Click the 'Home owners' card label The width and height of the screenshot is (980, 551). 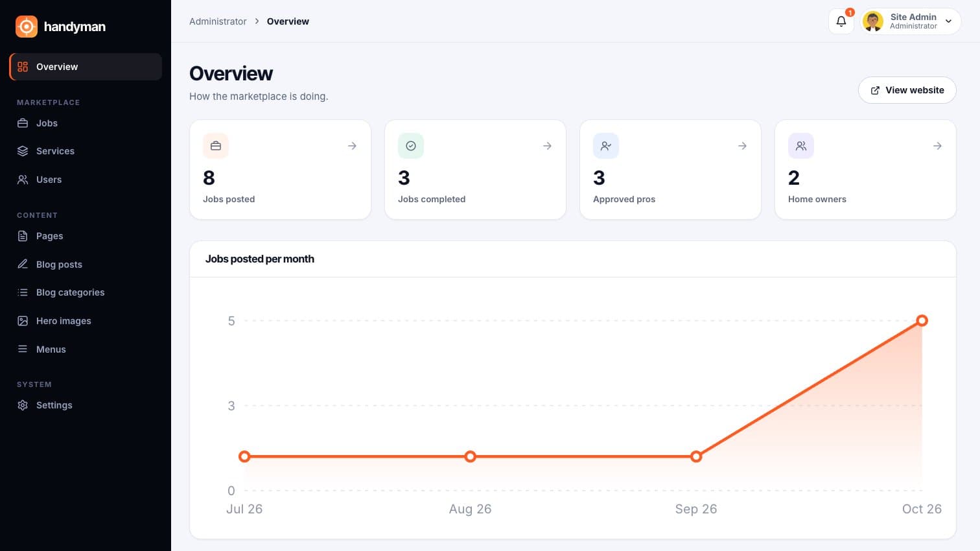(817, 199)
